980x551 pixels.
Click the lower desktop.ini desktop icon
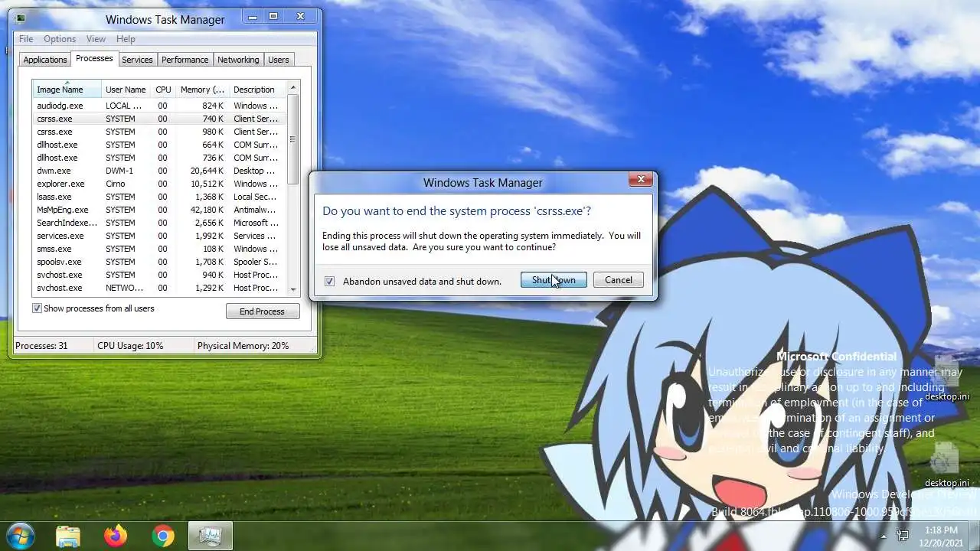[946, 465]
